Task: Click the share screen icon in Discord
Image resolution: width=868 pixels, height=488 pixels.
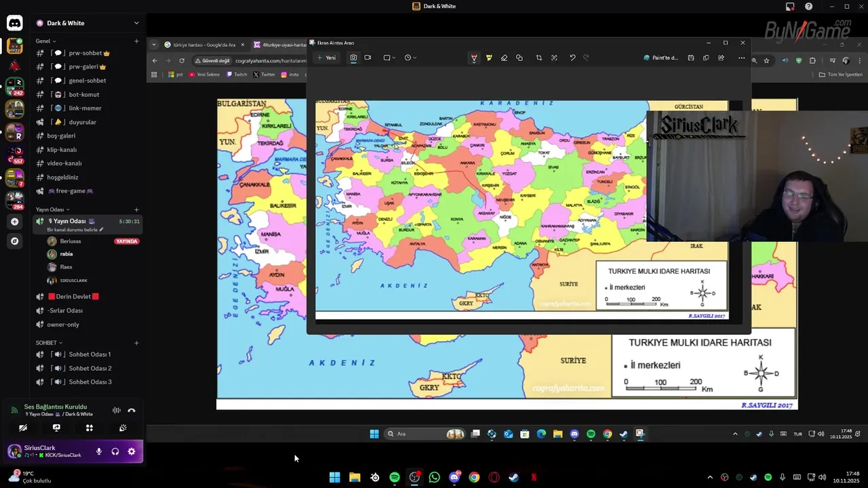Action: coord(56,428)
